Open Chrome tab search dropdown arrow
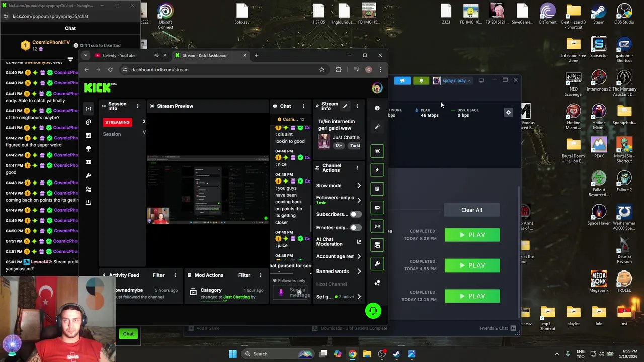The image size is (644, 362). point(86,55)
